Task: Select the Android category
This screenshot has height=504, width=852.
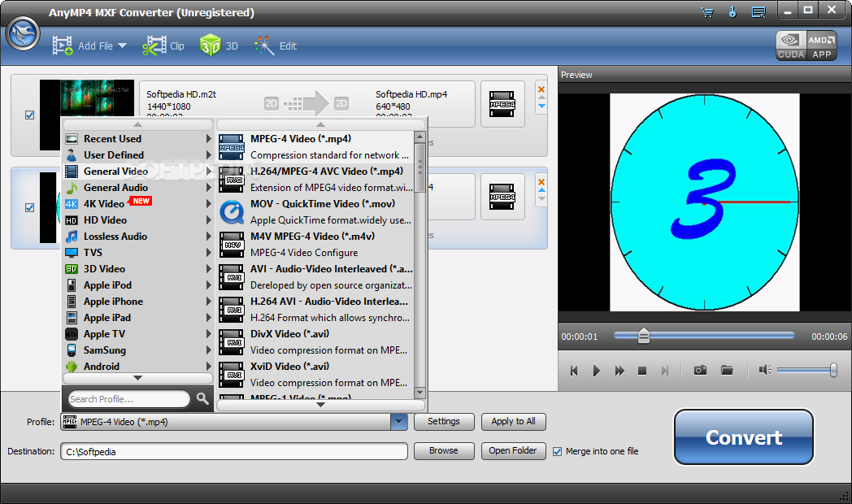Action: pos(138,367)
